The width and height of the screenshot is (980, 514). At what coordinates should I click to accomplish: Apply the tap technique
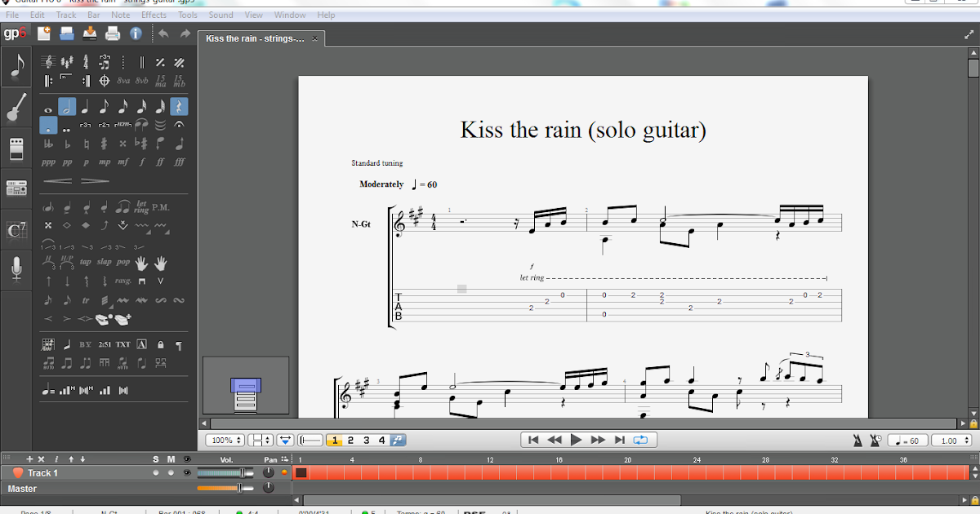click(x=86, y=262)
